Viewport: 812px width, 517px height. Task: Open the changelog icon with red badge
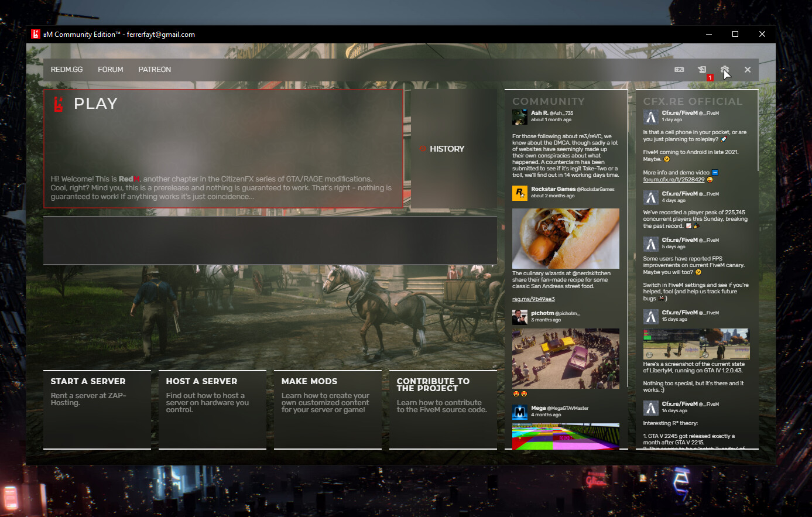coord(702,70)
